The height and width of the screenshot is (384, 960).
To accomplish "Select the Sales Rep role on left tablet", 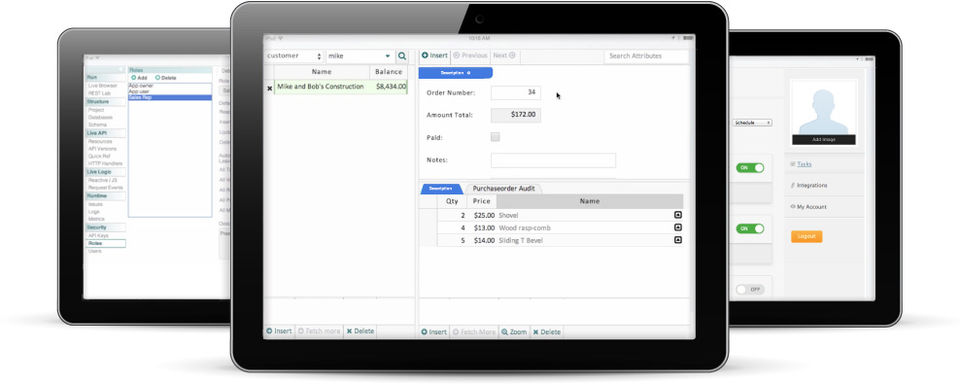I will click(x=170, y=97).
